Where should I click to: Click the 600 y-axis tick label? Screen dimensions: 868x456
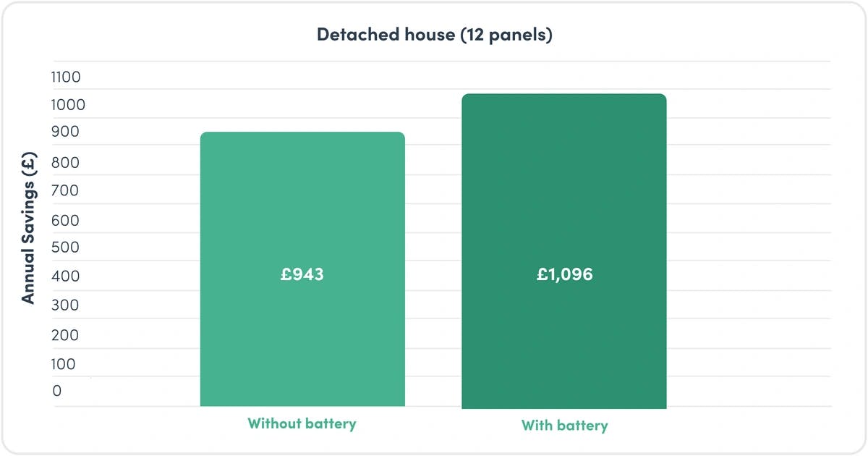click(65, 221)
